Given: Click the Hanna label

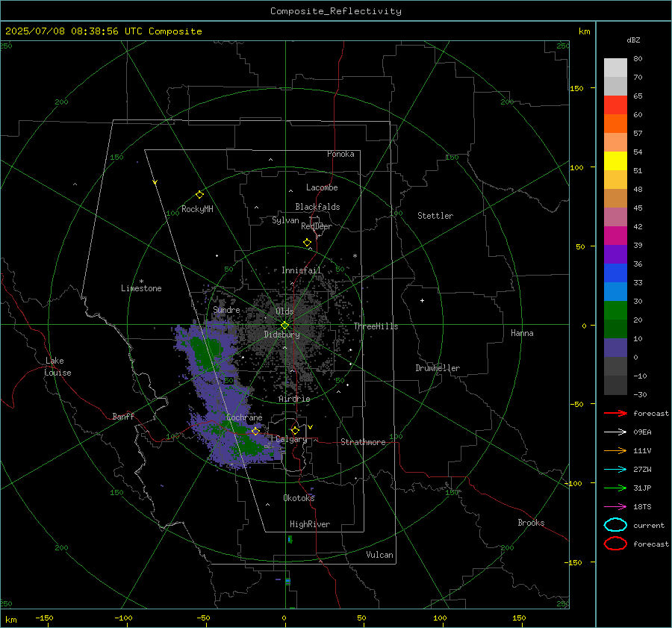Looking at the screenshot, I should 522,333.
